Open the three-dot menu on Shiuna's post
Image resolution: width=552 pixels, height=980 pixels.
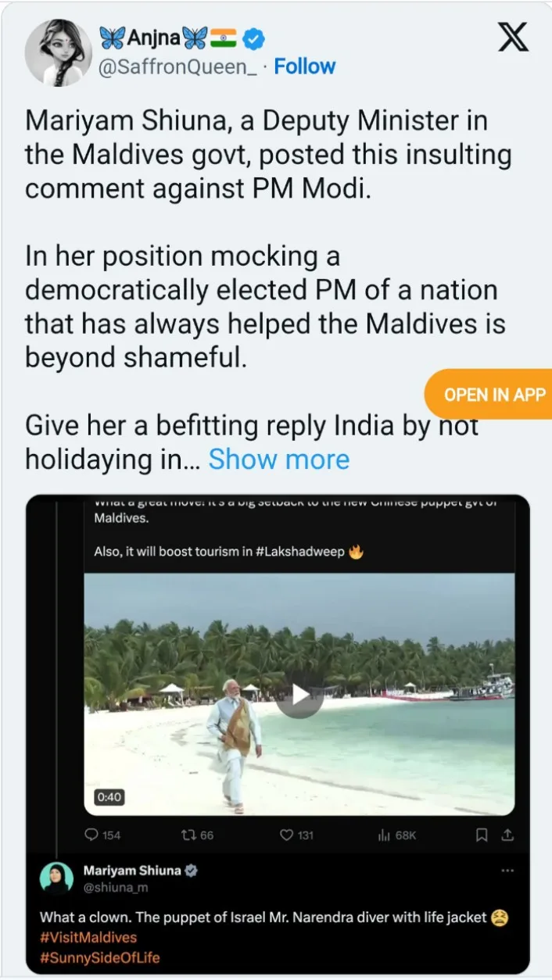[507, 871]
